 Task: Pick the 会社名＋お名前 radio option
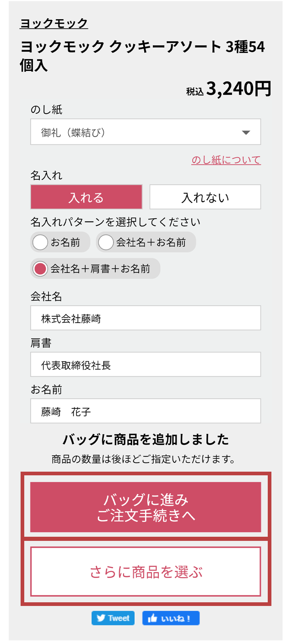[x=106, y=242]
